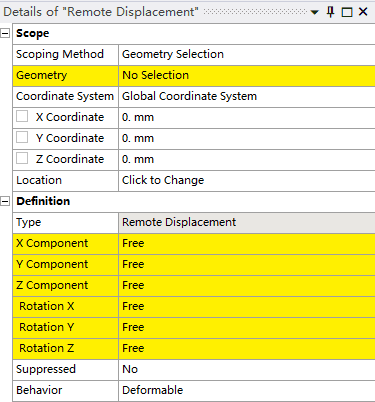This screenshot has height=402, width=375.
Task: Close the Details of Remote Displacement panel
Action: (363, 12)
